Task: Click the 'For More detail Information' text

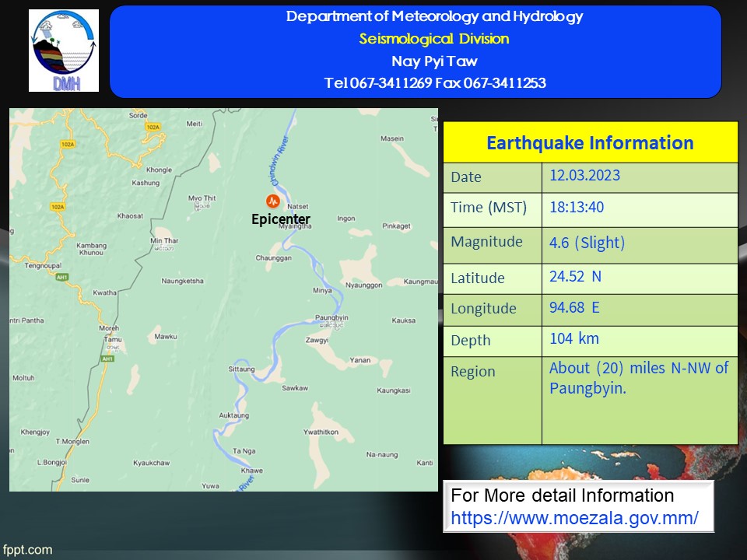Action: pyautogui.click(x=562, y=495)
